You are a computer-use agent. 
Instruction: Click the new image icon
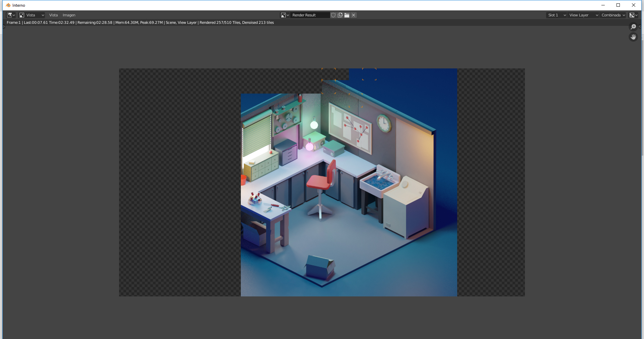340,15
